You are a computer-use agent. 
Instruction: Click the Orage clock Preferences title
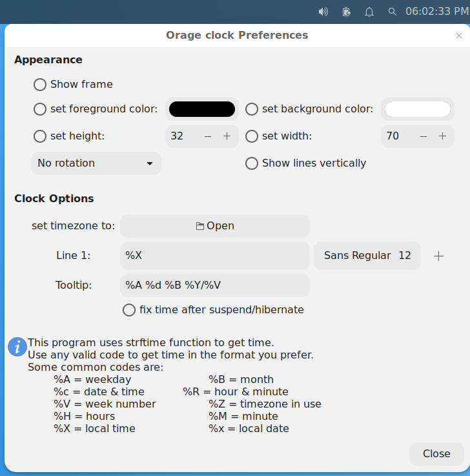coord(237,36)
